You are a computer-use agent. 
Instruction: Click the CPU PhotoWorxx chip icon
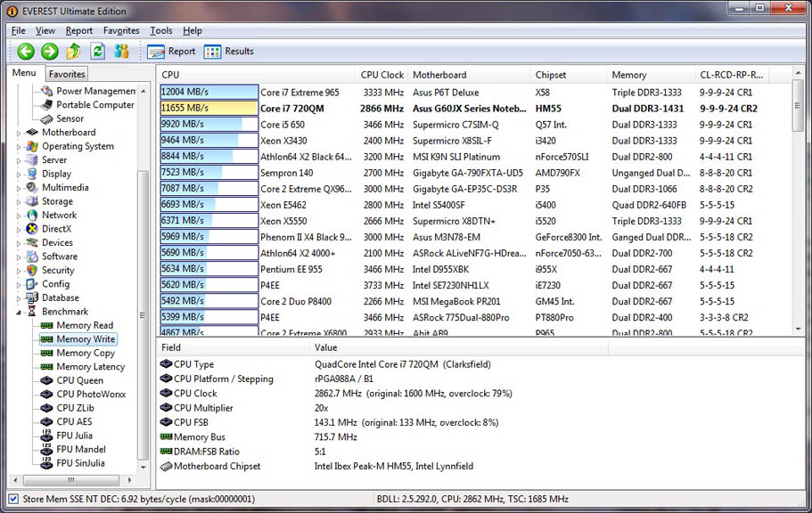pyautogui.click(x=46, y=394)
